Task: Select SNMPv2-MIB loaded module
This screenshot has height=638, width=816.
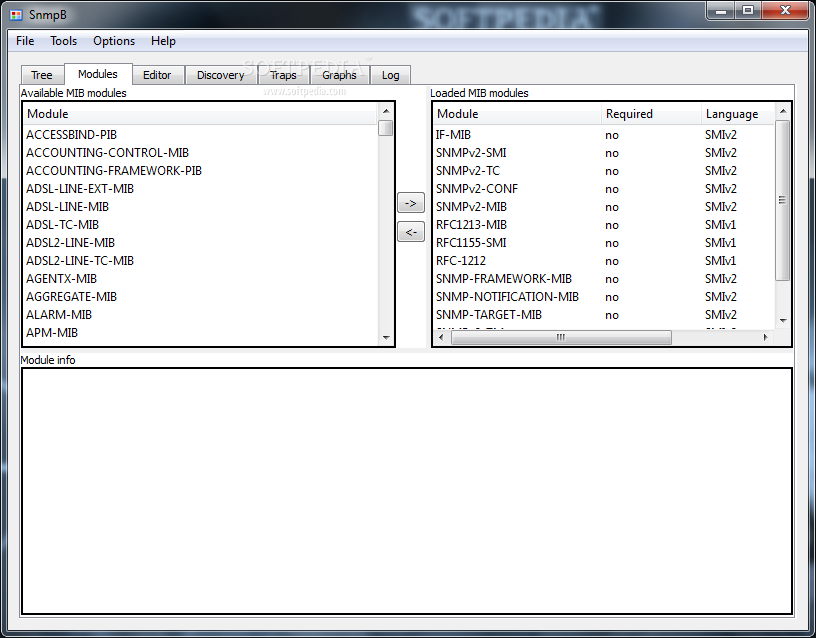Action: click(x=471, y=207)
